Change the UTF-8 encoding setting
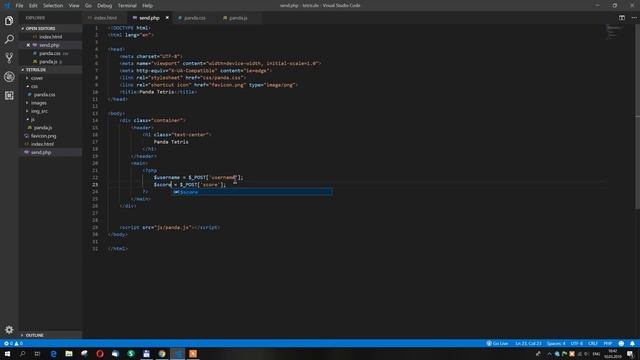The width and height of the screenshot is (640, 360). (x=577, y=343)
